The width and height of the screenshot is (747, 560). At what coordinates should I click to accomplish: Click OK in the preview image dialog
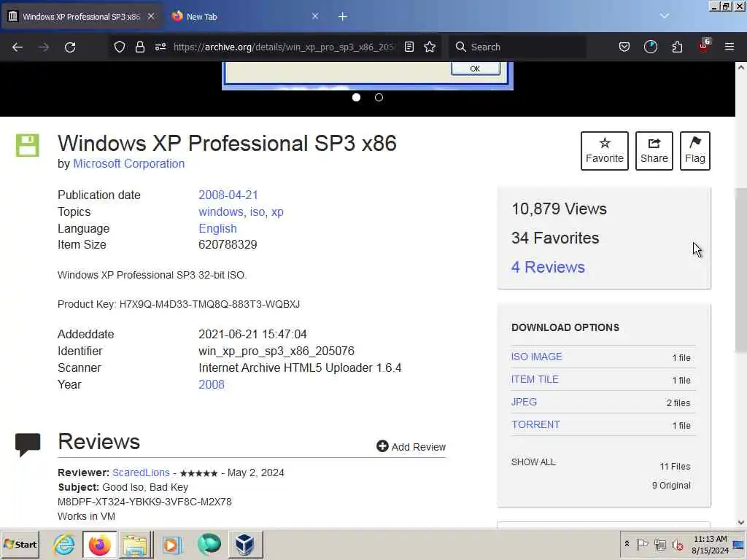(x=475, y=69)
